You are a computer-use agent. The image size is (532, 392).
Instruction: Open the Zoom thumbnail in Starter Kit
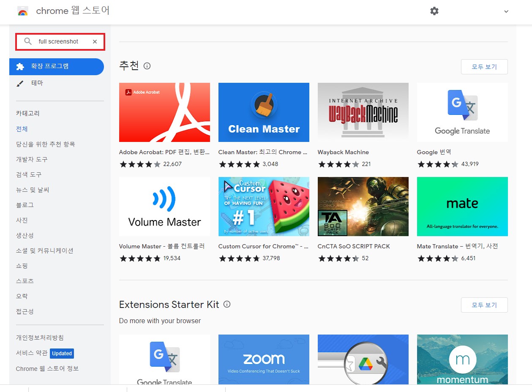pyautogui.click(x=264, y=359)
